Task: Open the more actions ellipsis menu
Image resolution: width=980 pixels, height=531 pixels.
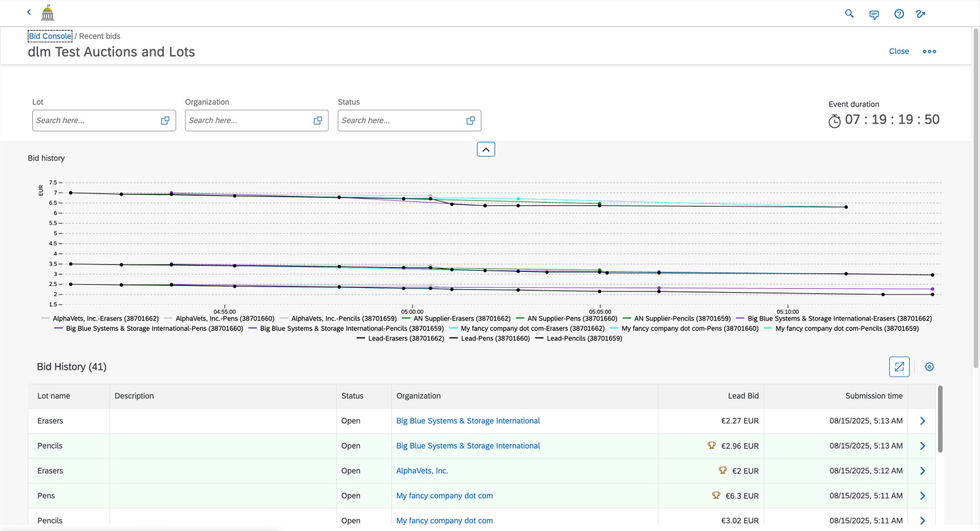Action: (x=930, y=51)
